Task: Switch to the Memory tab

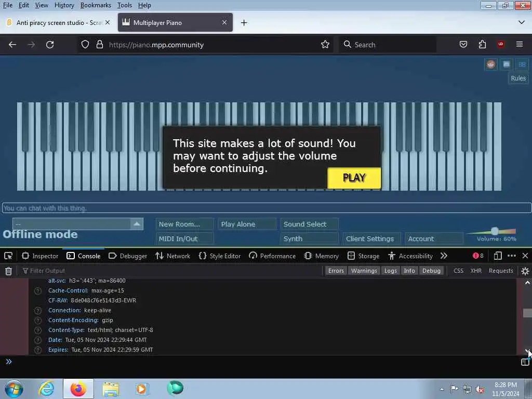Action: pyautogui.click(x=321, y=256)
